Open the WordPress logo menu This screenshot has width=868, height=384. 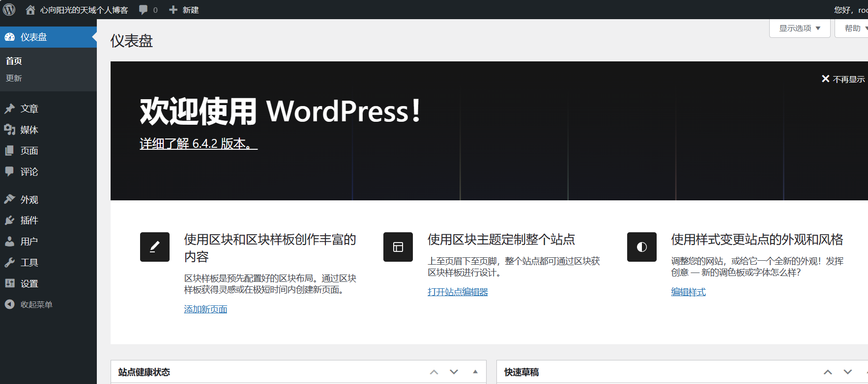pyautogui.click(x=9, y=9)
